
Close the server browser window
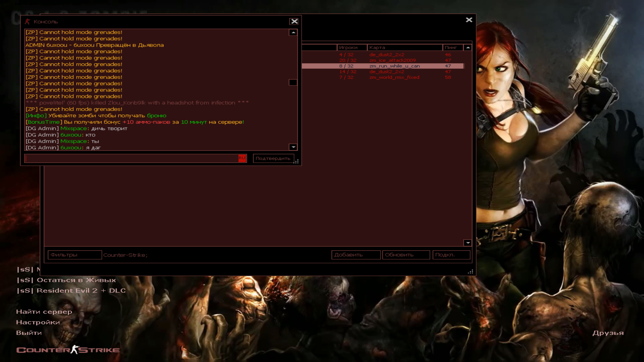469,20
